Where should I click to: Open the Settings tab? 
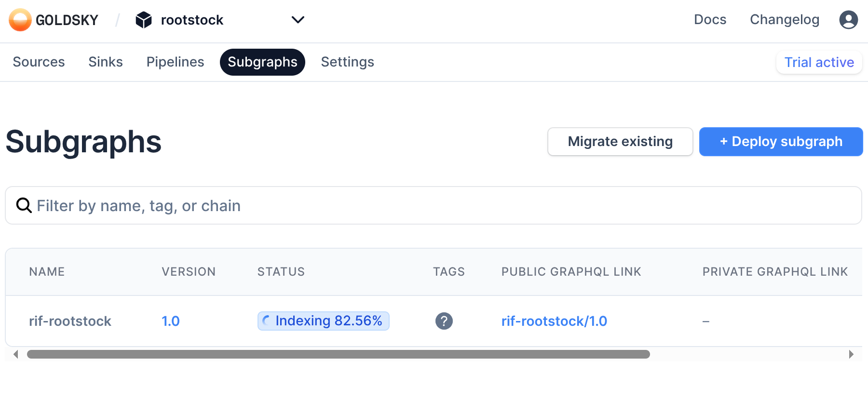coord(347,62)
